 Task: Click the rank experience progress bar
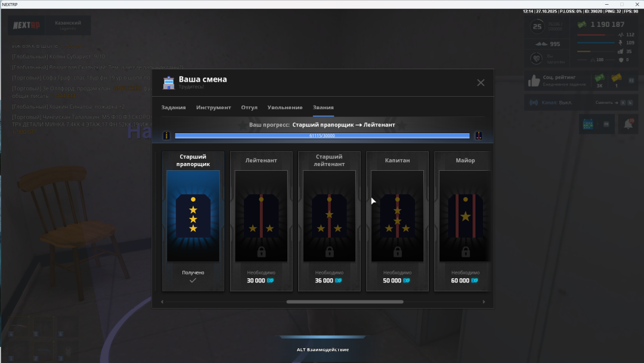point(322,136)
